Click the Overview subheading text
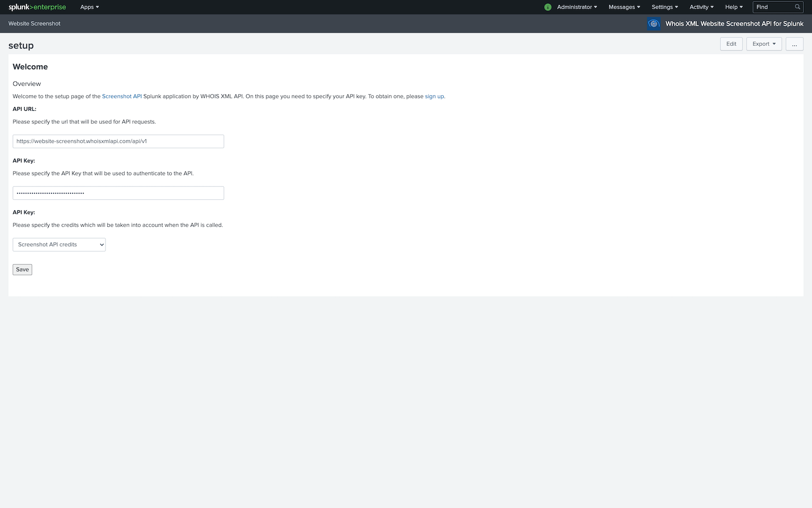 point(27,84)
